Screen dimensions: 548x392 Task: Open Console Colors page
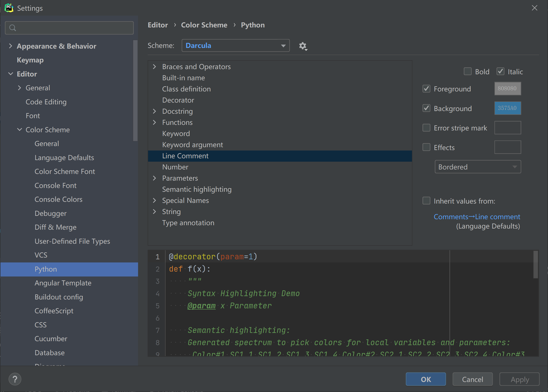click(58, 199)
